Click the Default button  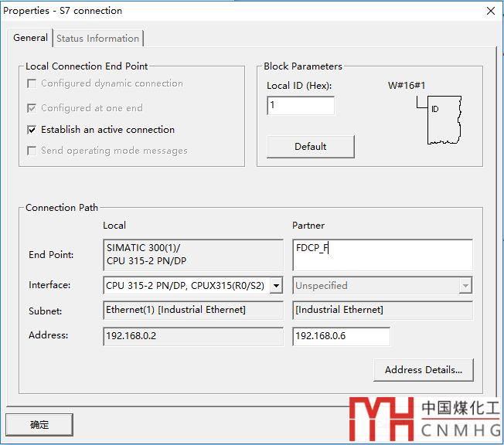311,147
